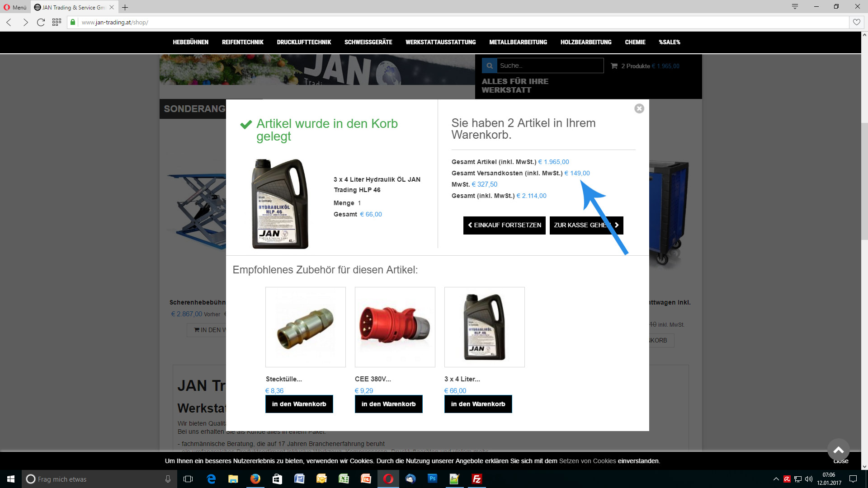Reload the page with refresh icon
This screenshot has height=488, width=868.
[41, 22]
